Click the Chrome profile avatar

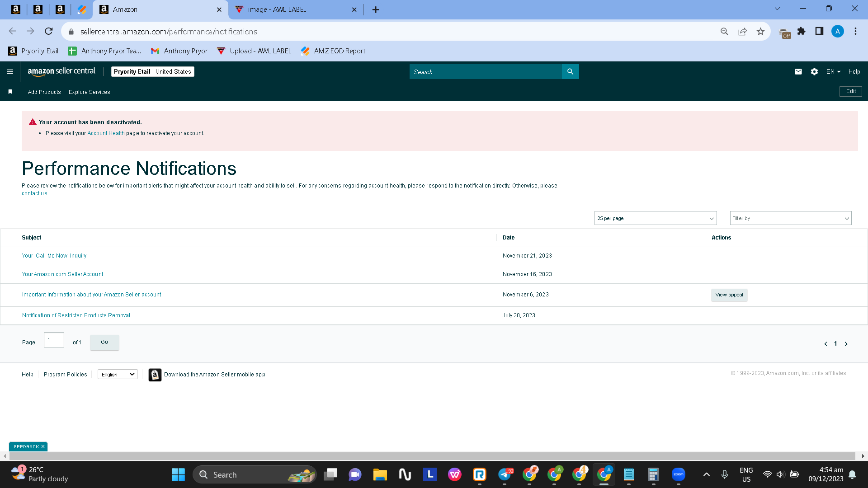point(838,31)
